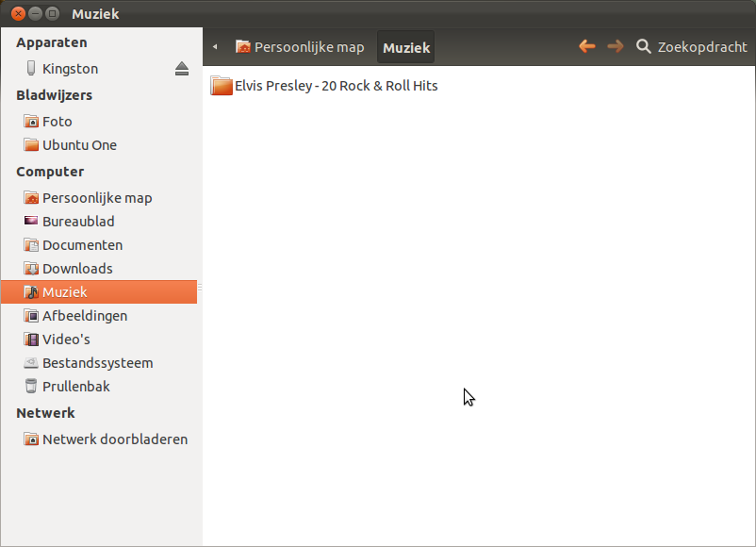
Task: Click the Bestandssysteem drive icon
Action: click(31, 363)
